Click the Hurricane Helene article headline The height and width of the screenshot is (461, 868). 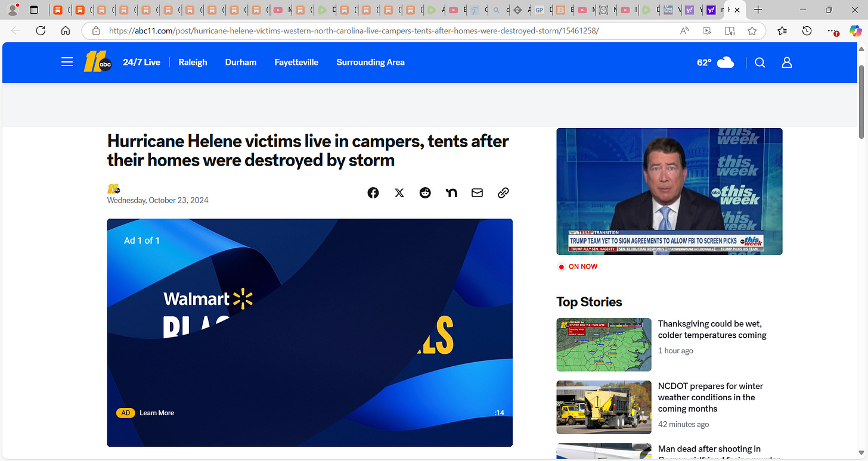click(308, 150)
